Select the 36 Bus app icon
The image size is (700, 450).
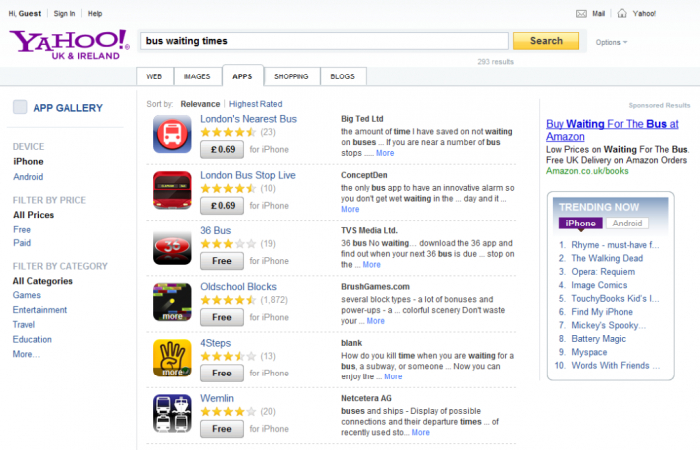point(171,246)
